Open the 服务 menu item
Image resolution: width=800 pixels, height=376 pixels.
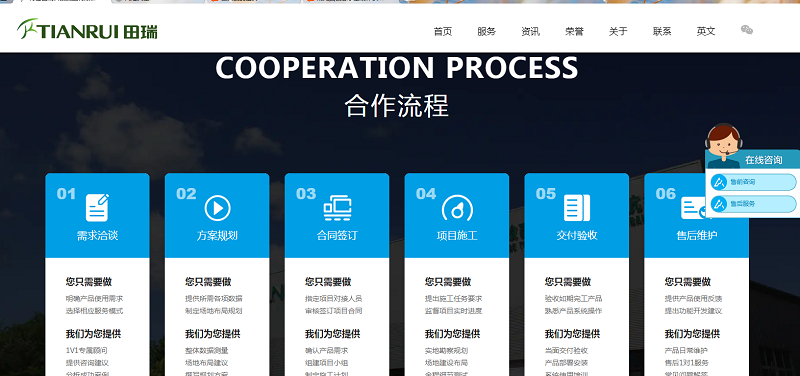click(487, 31)
